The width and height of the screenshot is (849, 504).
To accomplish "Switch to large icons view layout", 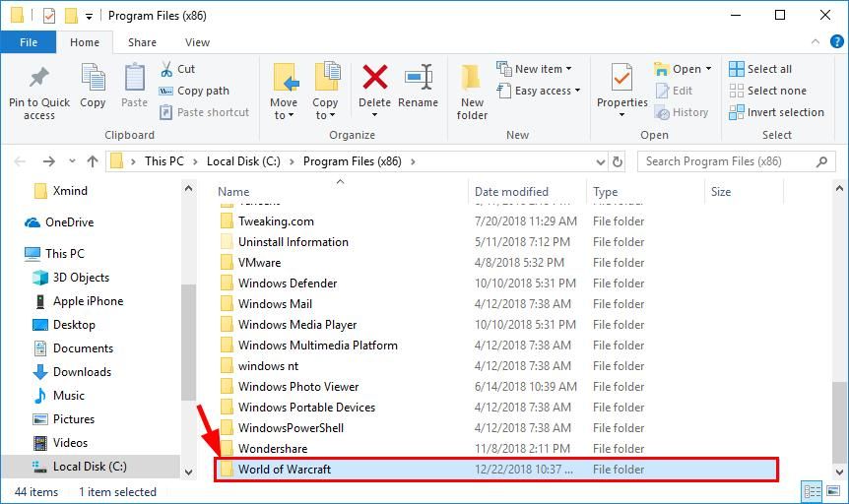I will click(832, 491).
